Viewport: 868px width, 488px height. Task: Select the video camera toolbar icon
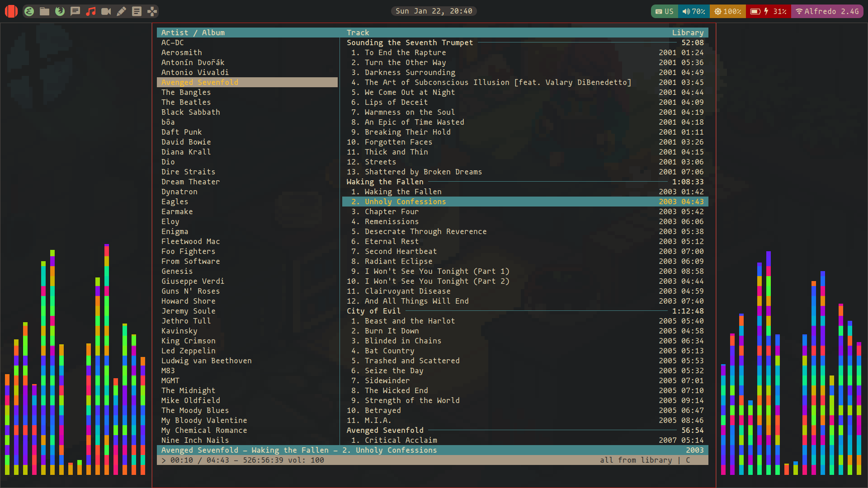point(106,11)
